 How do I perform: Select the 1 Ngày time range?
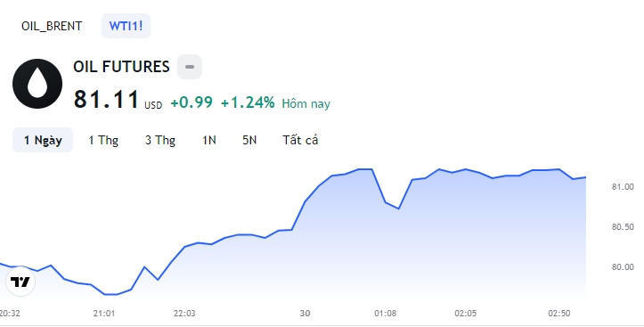[x=43, y=140]
